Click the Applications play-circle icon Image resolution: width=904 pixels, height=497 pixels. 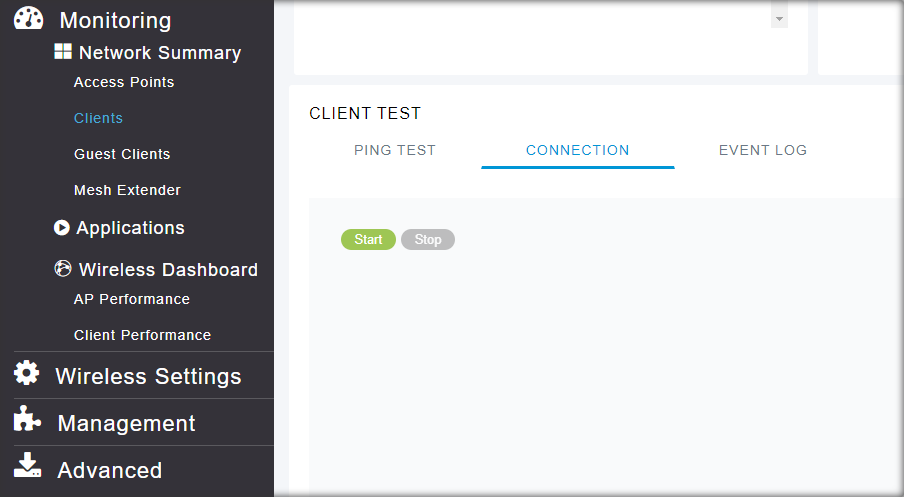point(62,228)
